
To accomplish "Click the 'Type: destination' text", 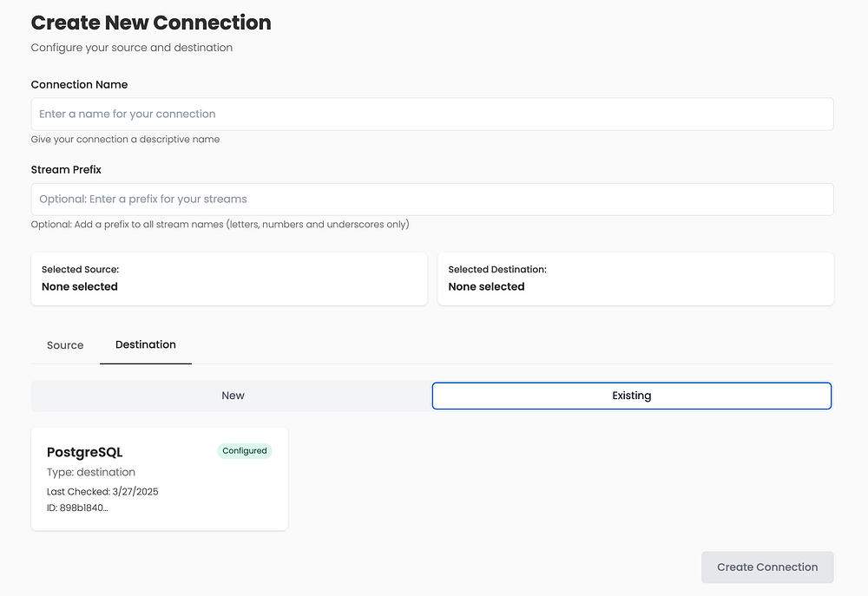I will tap(91, 473).
